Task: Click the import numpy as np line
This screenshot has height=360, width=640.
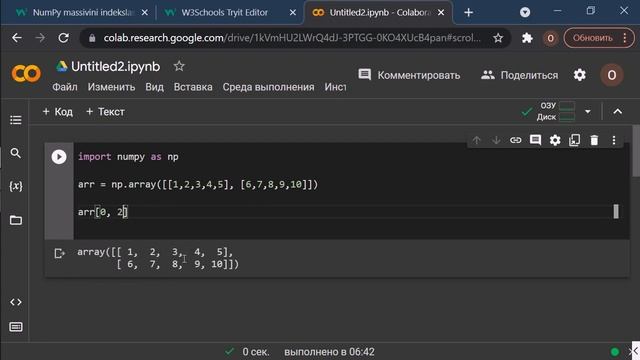Action: (128, 157)
